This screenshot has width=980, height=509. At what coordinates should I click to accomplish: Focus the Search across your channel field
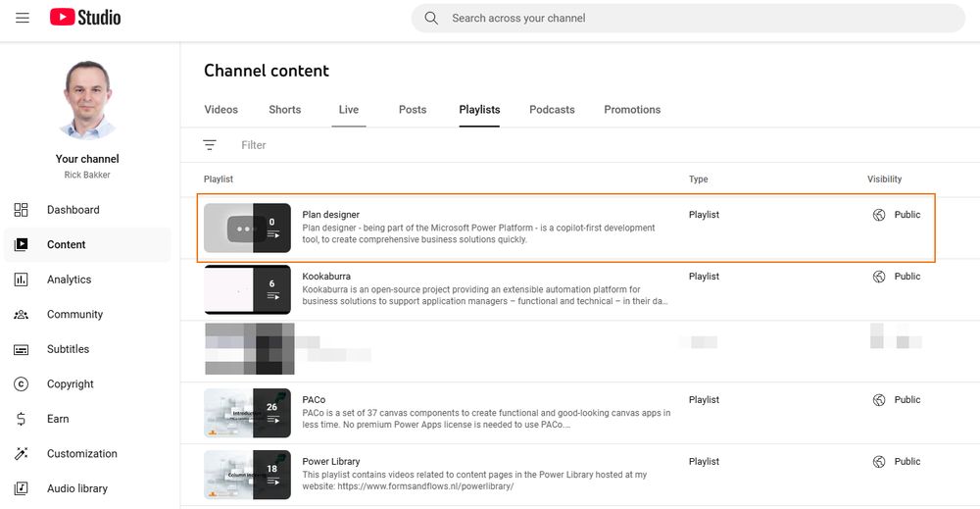pos(688,18)
